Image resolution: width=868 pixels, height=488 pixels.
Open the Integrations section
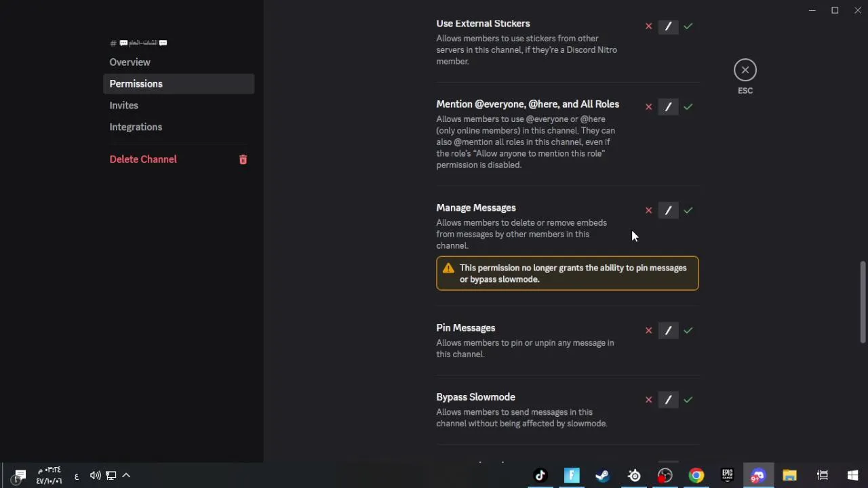click(x=178, y=127)
